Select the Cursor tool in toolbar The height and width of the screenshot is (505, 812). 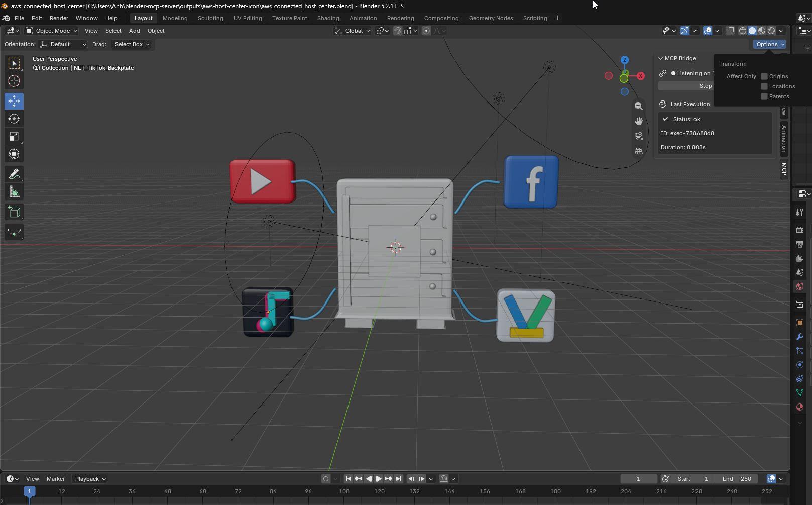click(x=14, y=81)
